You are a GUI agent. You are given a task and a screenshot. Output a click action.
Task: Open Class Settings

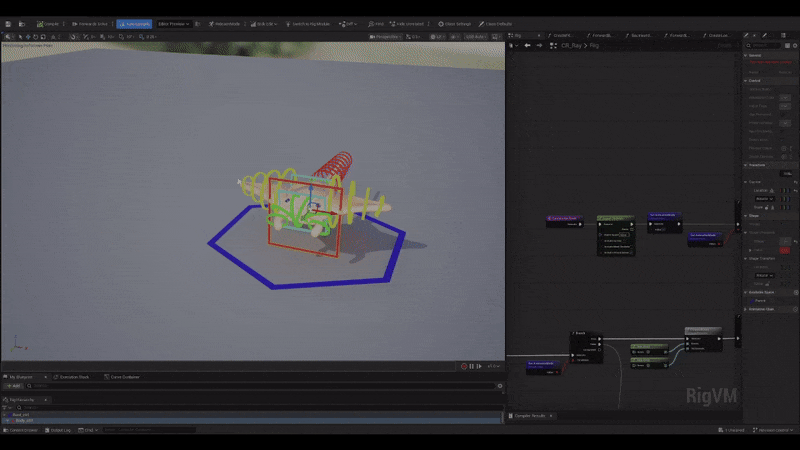454,24
